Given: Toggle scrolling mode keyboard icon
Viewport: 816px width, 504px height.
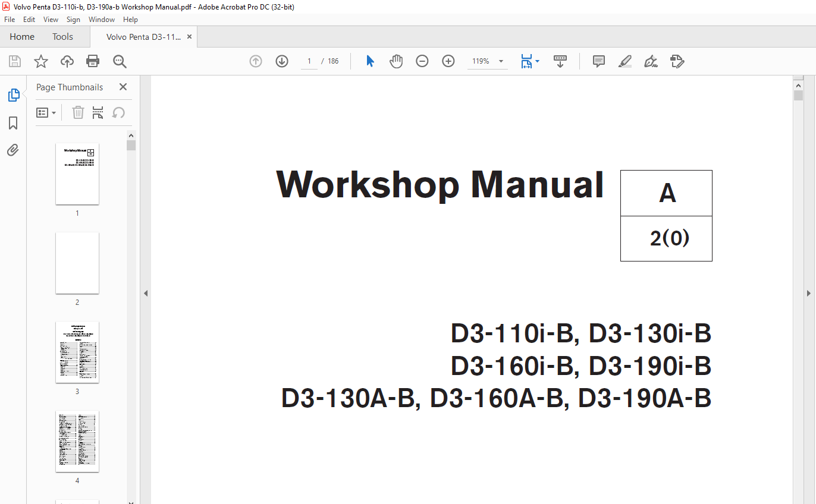Looking at the screenshot, I should (560, 61).
